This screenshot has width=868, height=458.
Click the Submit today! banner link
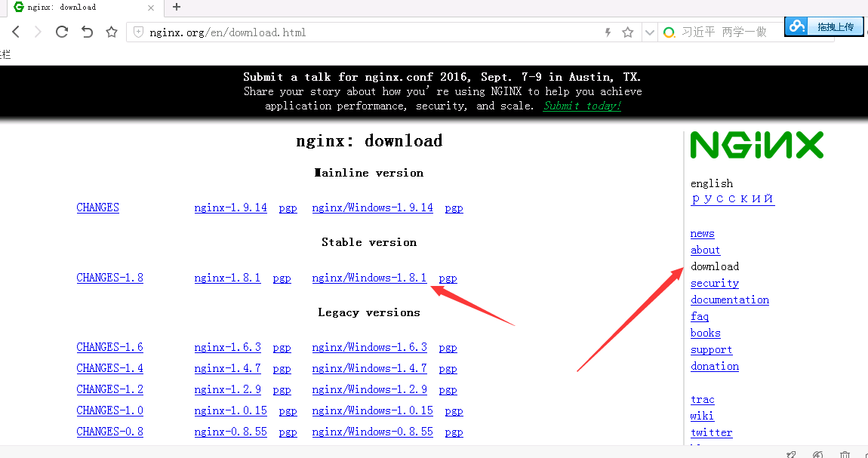click(582, 106)
